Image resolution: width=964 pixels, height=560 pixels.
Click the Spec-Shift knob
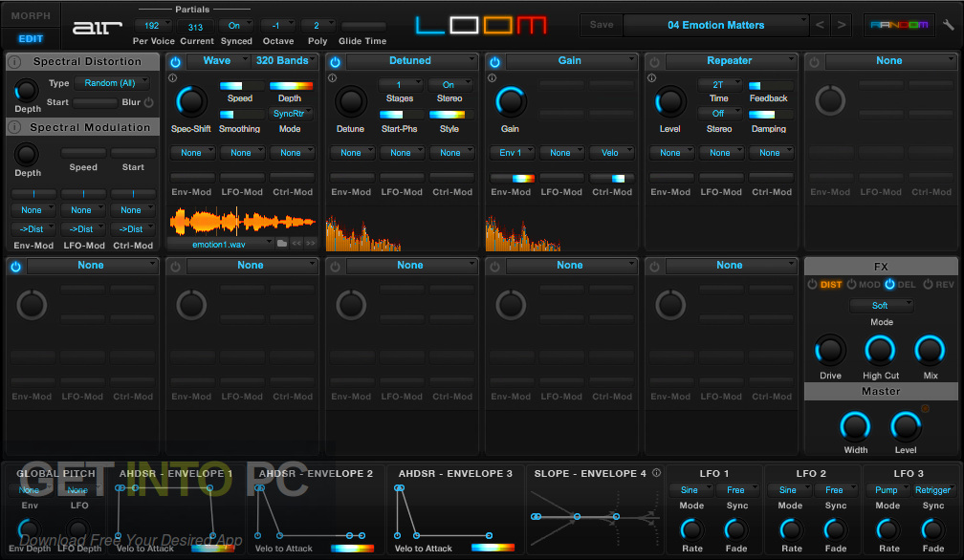191,101
